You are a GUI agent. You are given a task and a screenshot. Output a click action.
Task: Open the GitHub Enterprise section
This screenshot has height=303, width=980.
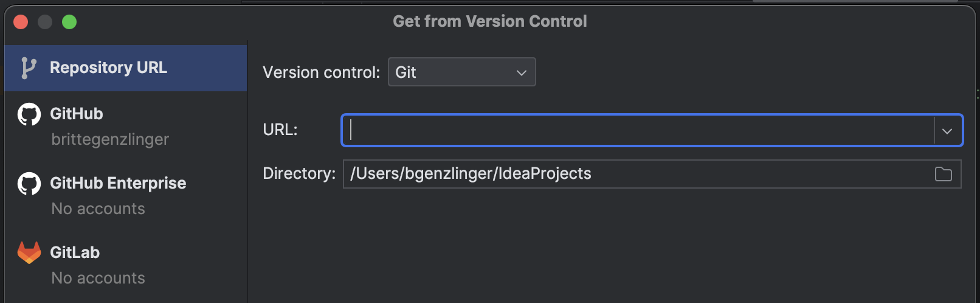tap(118, 183)
